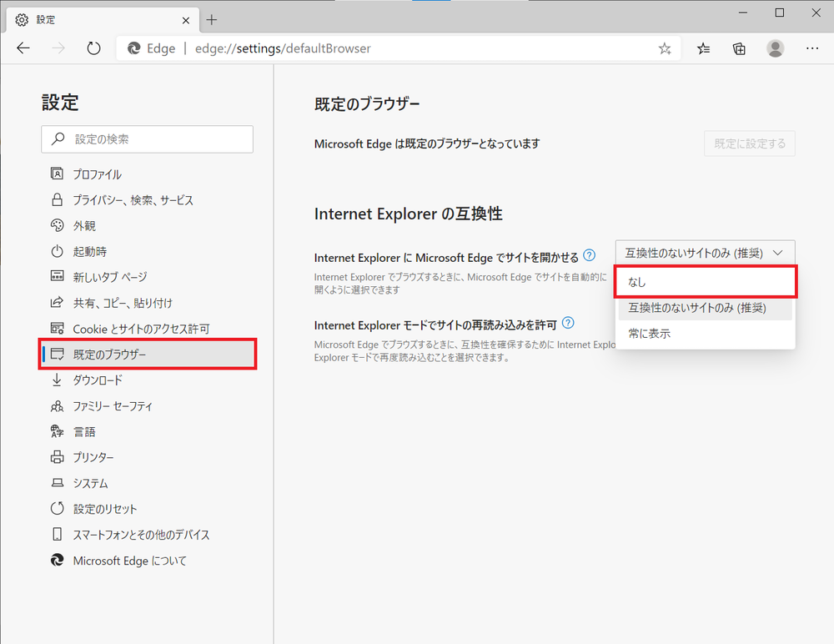Click the 既定に設定する button
The height and width of the screenshot is (644, 834).
click(x=750, y=143)
